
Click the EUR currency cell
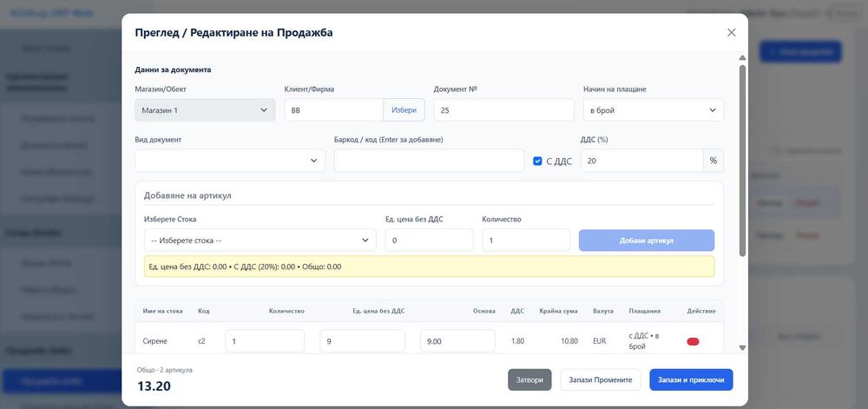[x=599, y=341]
